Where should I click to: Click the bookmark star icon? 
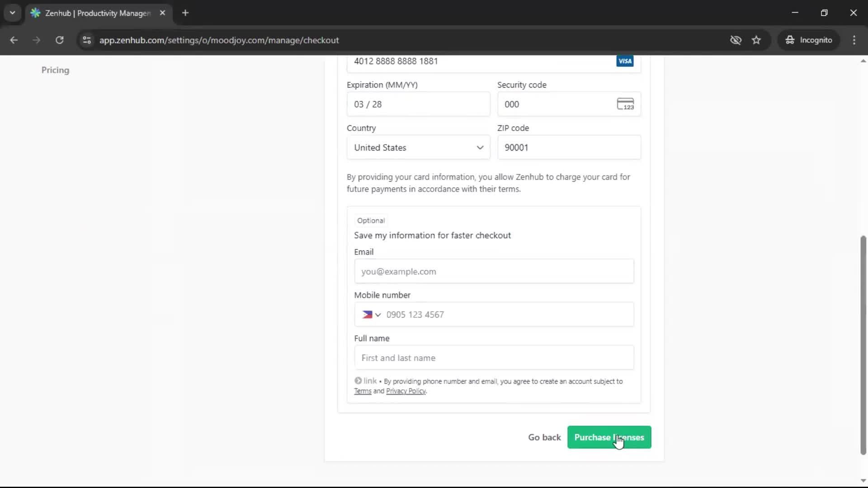756,40
